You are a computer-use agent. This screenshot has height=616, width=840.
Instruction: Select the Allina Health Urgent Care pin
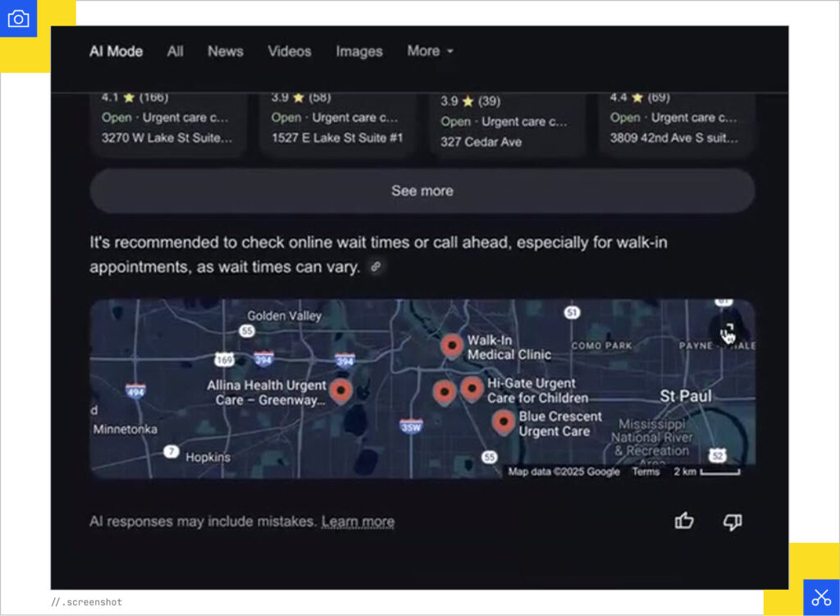(340, 390)
